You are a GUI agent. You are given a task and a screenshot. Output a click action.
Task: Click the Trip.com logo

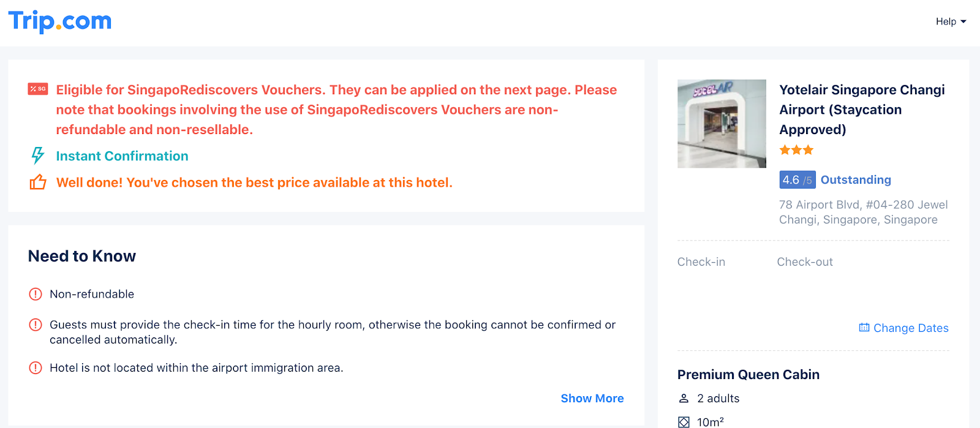click(x=60, y=21)
